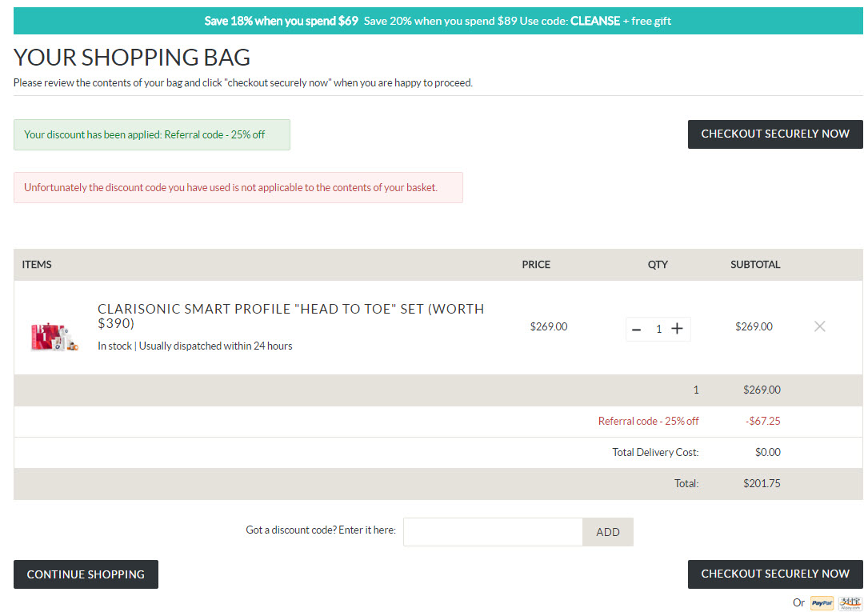868x612 pixels.
Task: Click the 'Total Delivery Cost:' label
Action: 655,452
